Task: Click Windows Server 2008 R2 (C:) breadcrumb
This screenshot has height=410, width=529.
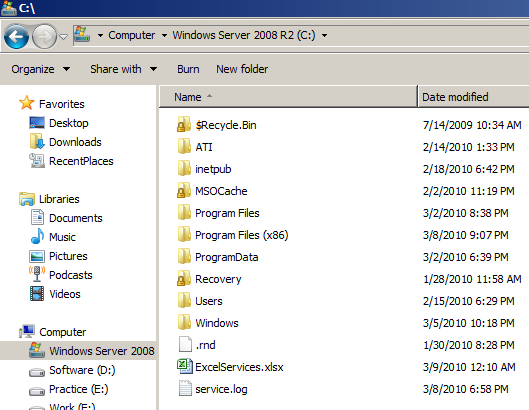Action: pyautogui.click(x=244, y=35)
